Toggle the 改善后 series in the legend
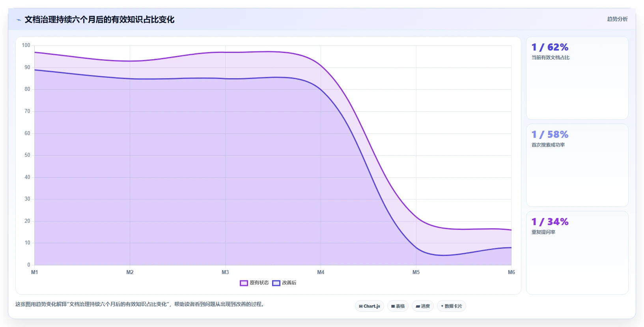 [x=284, y=283]
